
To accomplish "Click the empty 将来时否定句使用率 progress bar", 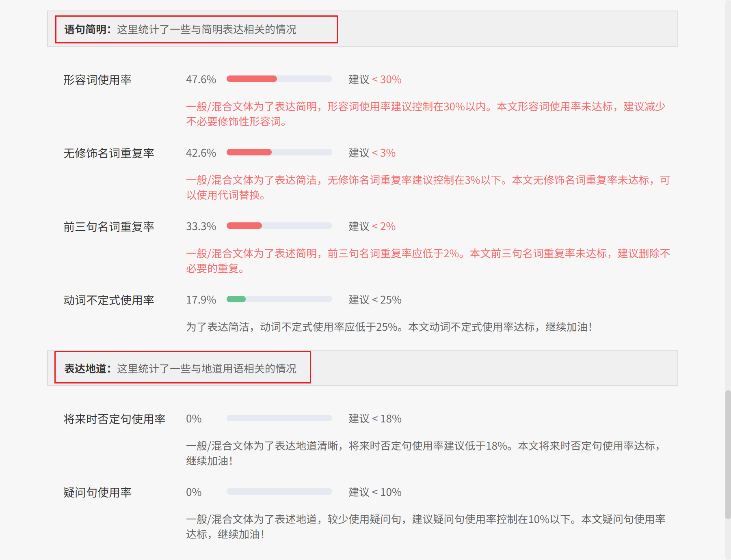I will point(279,418).
